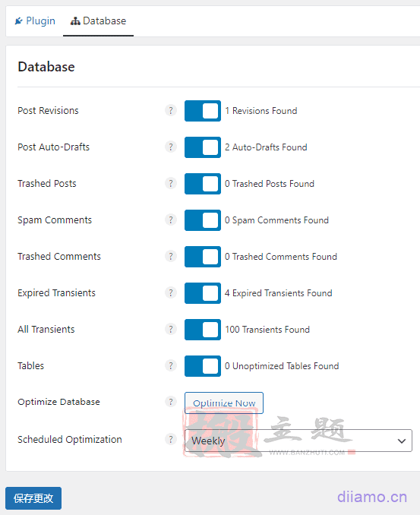This screenshot has height=515, width=420.
Task: Select the Database tab
Action: [98, 21]
